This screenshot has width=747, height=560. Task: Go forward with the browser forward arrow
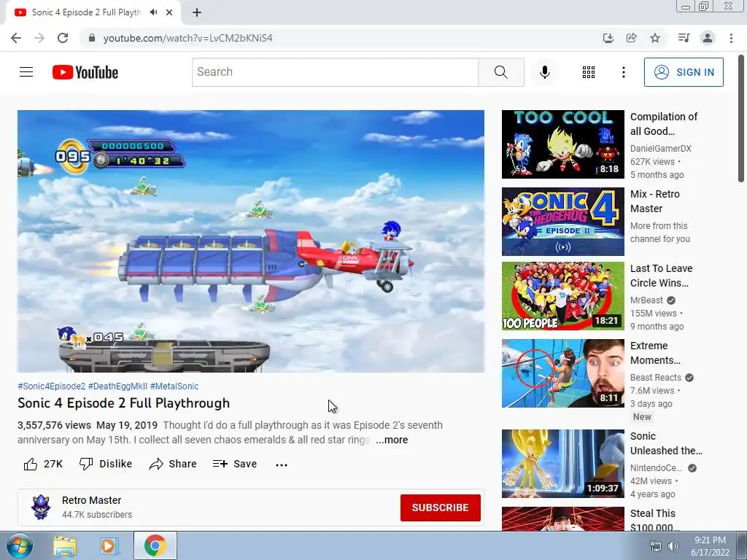tap(39, 38)
